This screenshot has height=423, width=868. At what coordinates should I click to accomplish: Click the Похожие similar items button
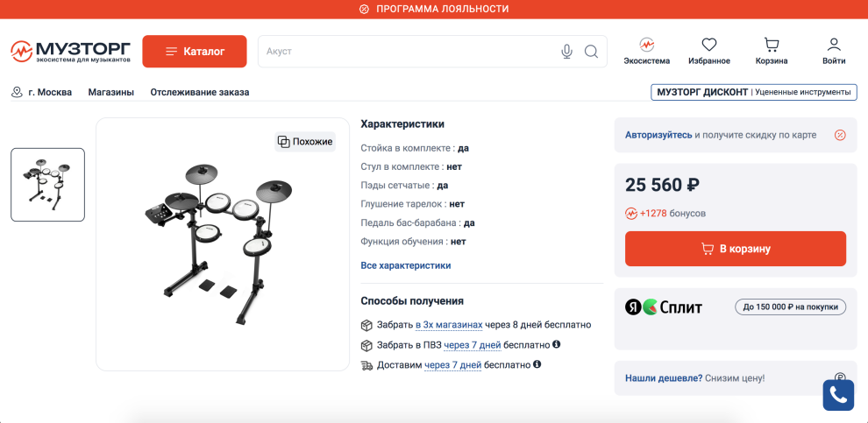click(x=305, y=142)
